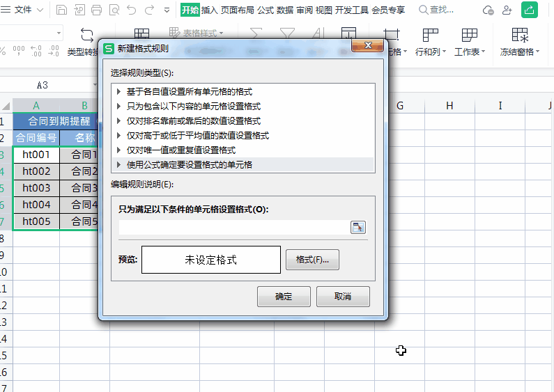Click the thousands separator icon
The image size is (554, 392).
pos(19,51)
